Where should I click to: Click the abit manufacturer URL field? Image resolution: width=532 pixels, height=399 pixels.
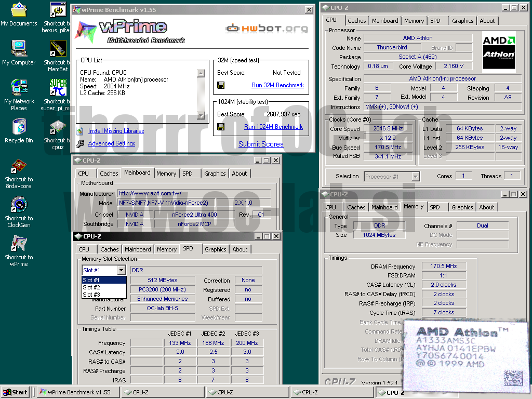click(x=194, y=193)
